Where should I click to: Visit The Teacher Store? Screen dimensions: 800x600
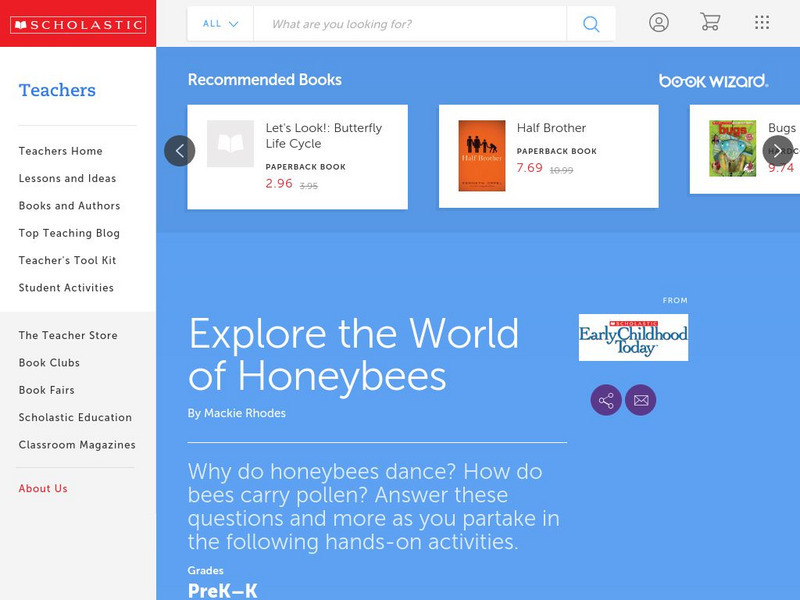[68, 335]
